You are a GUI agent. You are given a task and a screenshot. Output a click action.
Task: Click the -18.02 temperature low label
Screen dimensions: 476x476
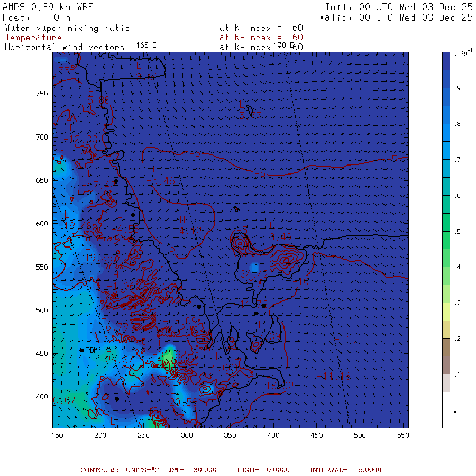(277, 386)
